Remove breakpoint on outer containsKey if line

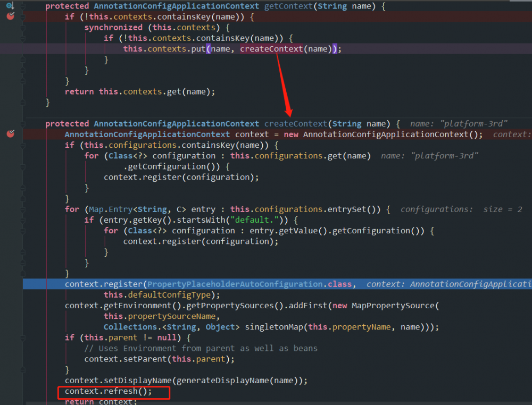click(x=11, y=16)
